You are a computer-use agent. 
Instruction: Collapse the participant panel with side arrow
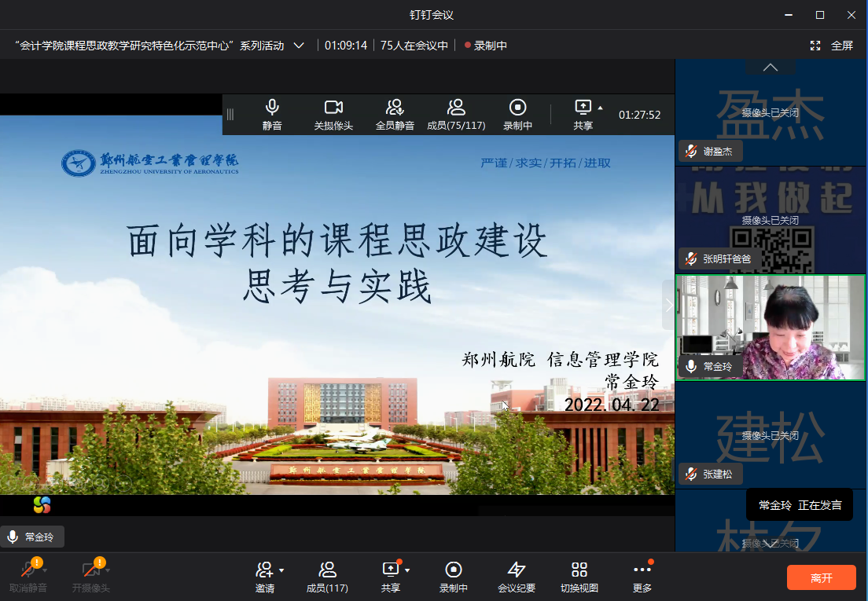[x=669, y=304]
